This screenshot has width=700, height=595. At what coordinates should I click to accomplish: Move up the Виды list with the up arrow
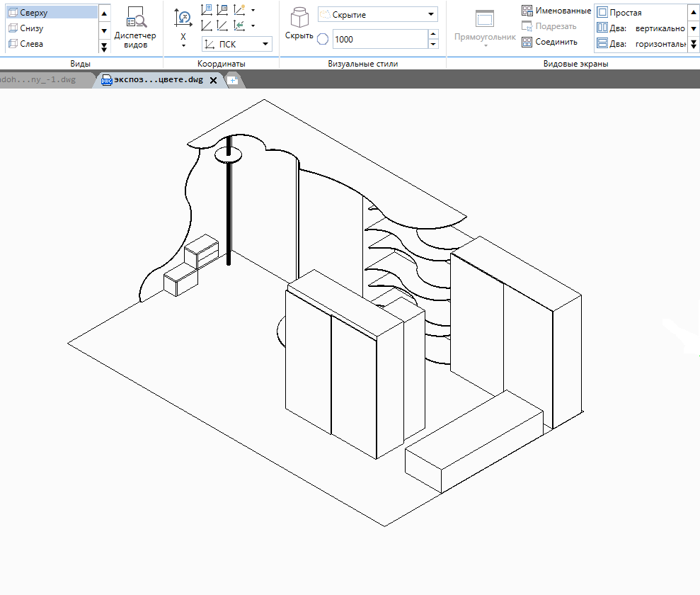pyautogui.click(x=104, y=13)
